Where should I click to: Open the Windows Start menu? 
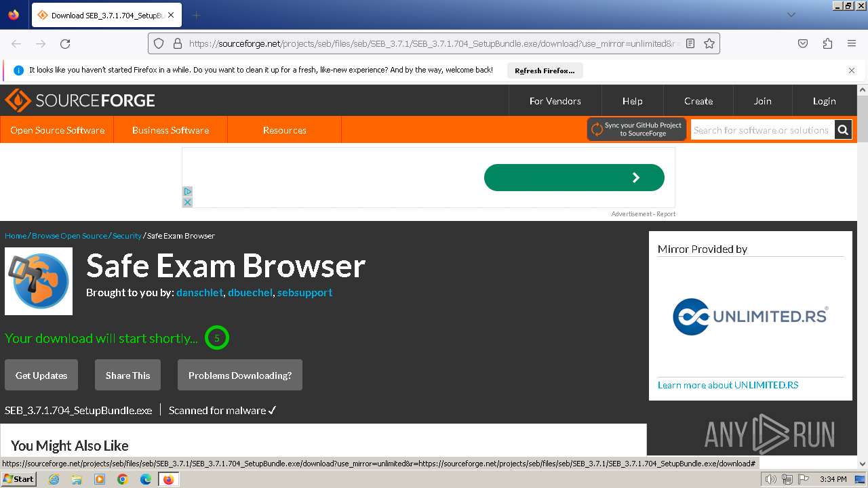(x=18, y=479)
